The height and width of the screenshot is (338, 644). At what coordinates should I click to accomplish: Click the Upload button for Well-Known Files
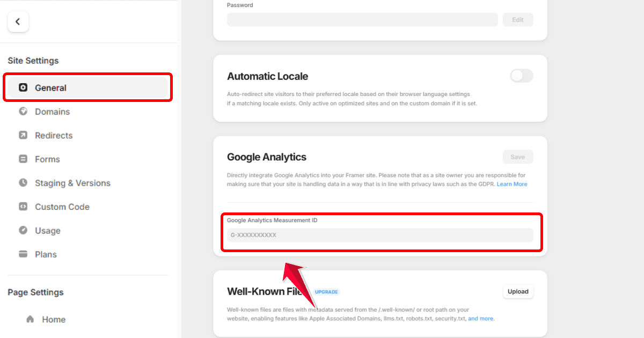coord(517,291)
